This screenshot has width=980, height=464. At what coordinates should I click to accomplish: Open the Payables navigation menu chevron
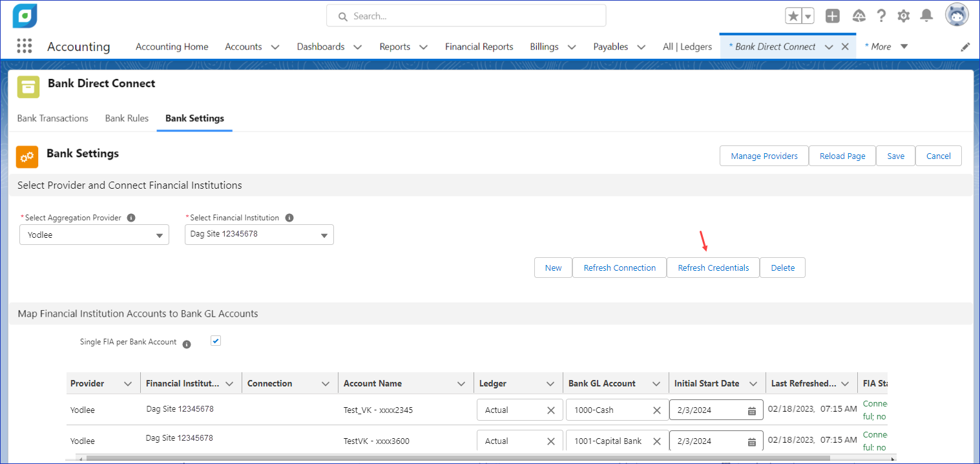click(641, 47)
